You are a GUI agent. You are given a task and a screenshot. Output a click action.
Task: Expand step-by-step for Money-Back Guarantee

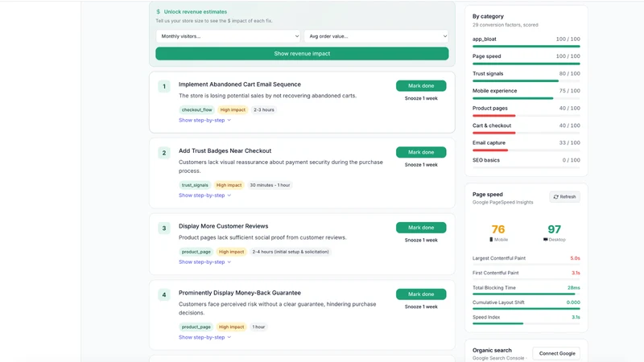[204, 337]
